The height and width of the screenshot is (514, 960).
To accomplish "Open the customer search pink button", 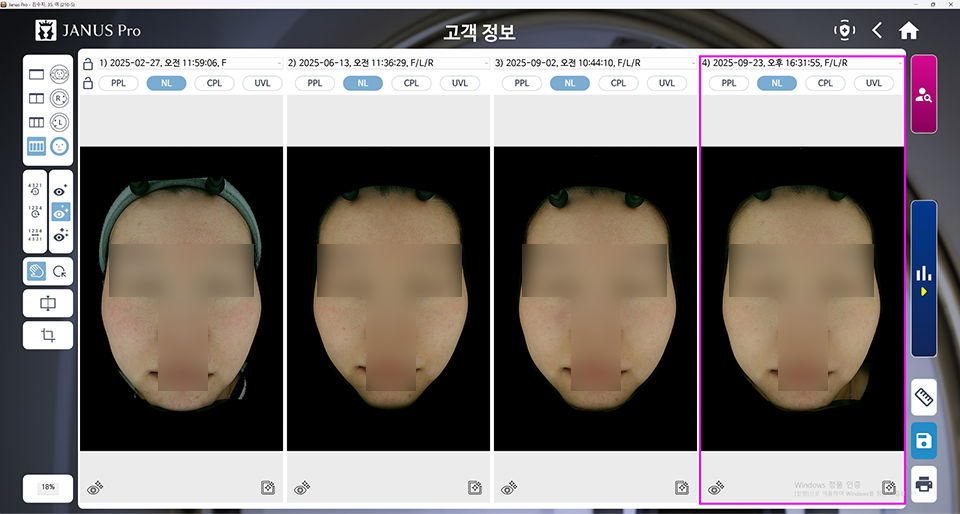I will click(x=924, y=94).
